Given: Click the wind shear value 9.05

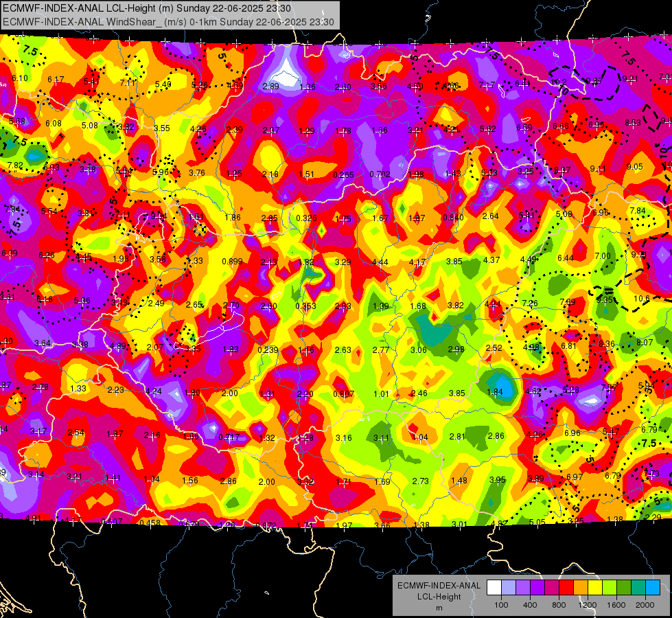Looking at the screenshot, I should [634, 166].
